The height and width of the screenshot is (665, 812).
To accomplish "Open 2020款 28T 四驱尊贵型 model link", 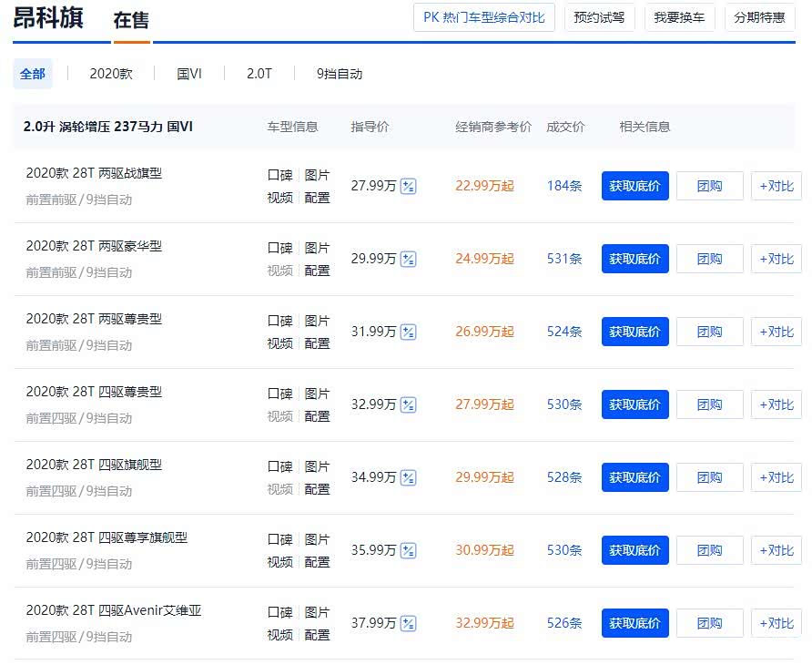I will tap(94, 392).
